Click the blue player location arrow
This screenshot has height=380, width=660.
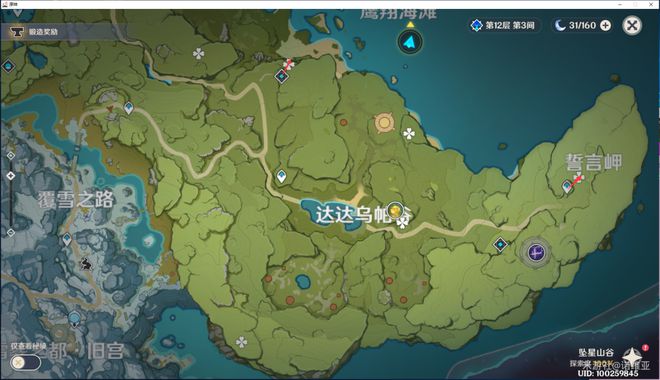tap(410, 42)
